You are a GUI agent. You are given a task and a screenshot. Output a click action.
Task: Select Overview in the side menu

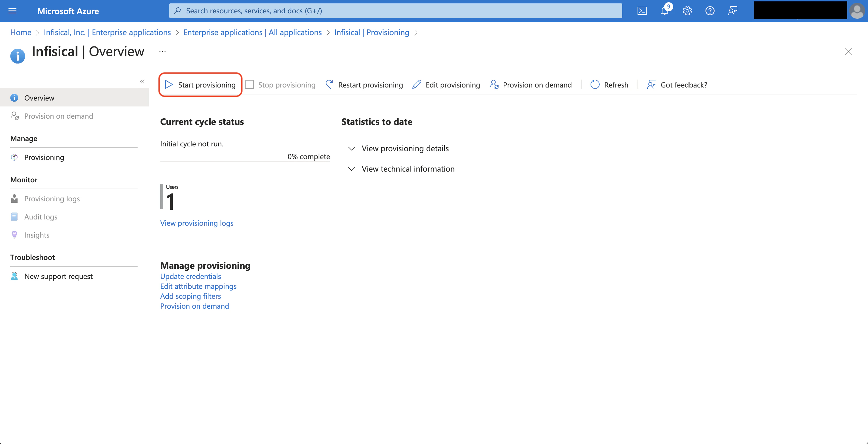pos(74,98)
